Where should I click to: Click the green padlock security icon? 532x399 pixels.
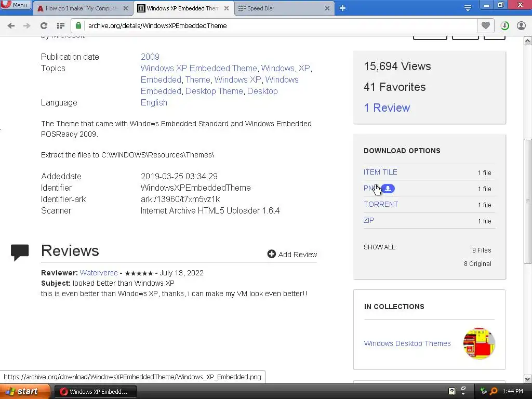78,25
